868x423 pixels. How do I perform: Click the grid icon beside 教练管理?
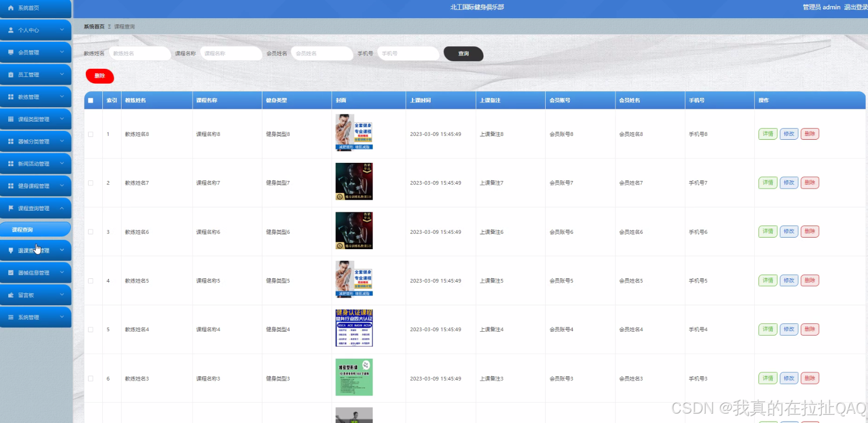[11, 97]
